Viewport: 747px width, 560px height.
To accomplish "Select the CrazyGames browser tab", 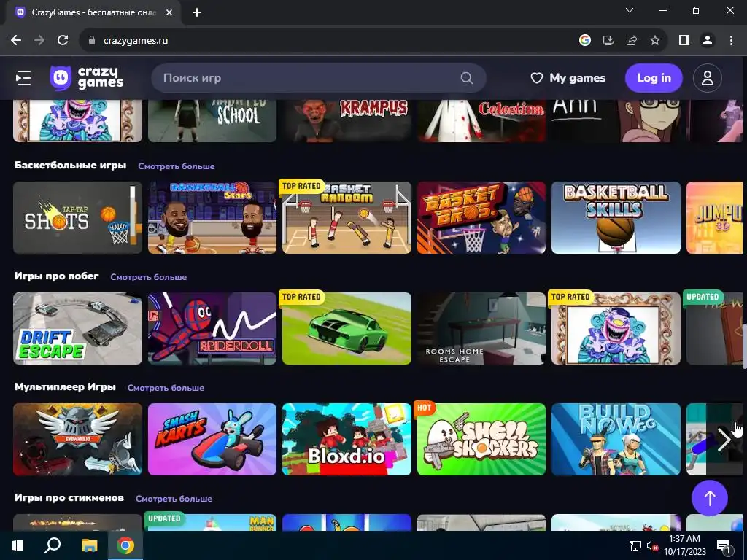I will click(x=93, y=12).
